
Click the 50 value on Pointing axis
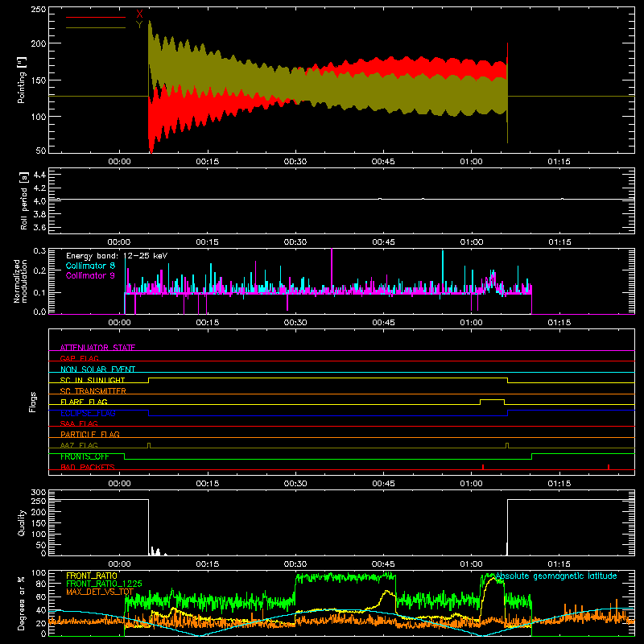tap(41, 151)
